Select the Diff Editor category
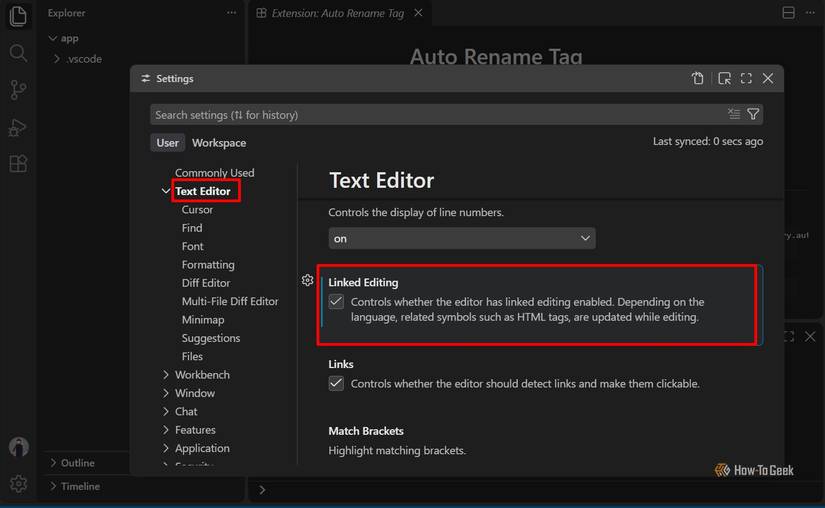The height and width of the screenshot is (508, 825). click(206, 283)
